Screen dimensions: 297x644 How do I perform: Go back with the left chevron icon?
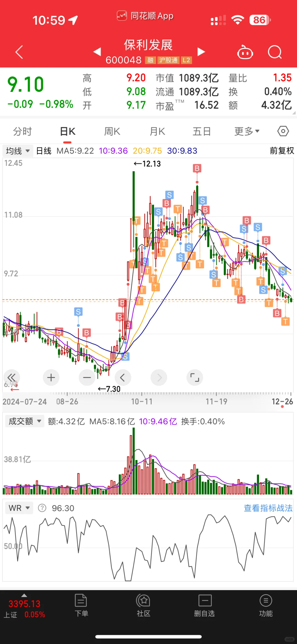[19, 52]
